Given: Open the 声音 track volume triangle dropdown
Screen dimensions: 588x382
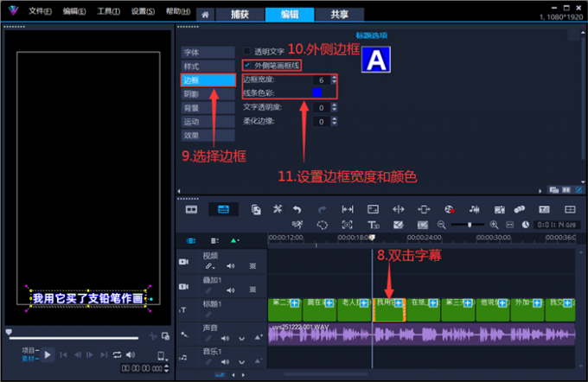Looking at the screenshot, I should 258,338.
